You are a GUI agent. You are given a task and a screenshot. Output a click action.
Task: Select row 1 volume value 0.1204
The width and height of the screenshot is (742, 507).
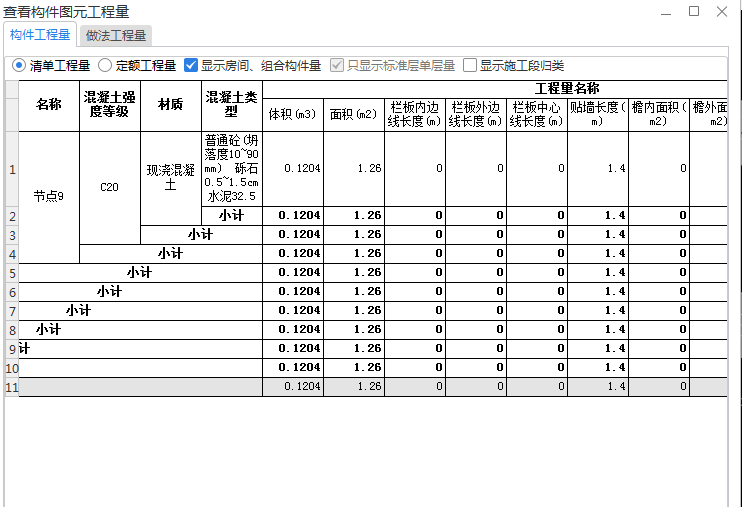coord(293,169)
